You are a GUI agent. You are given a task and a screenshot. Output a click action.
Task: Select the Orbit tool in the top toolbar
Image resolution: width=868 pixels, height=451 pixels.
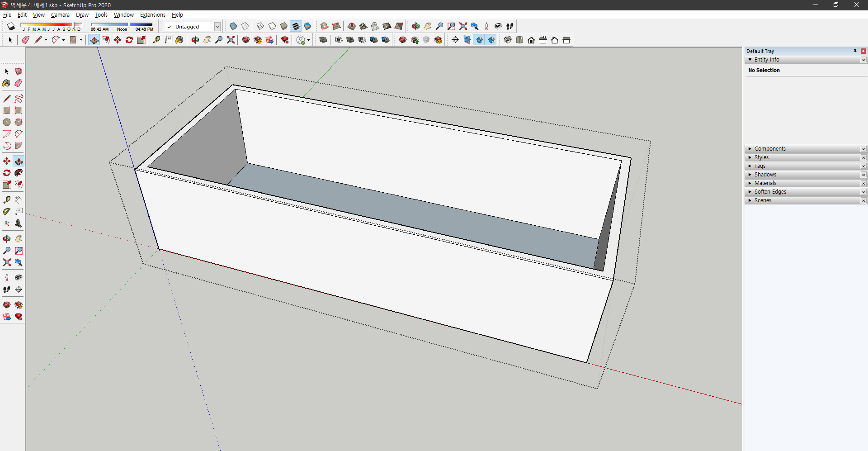[x=195, y=40]
